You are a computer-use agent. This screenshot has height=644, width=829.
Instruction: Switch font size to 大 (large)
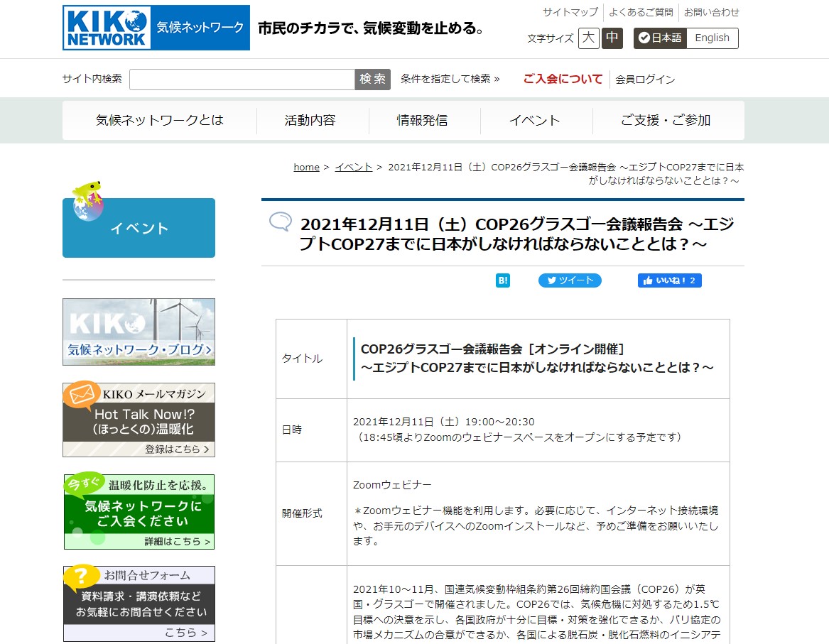[588, 38]
